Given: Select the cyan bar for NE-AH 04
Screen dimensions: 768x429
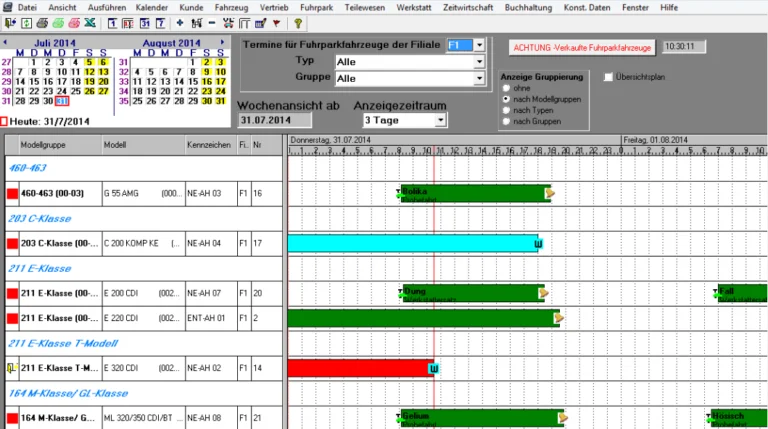Looking at the screenshot, I should 413,243.
